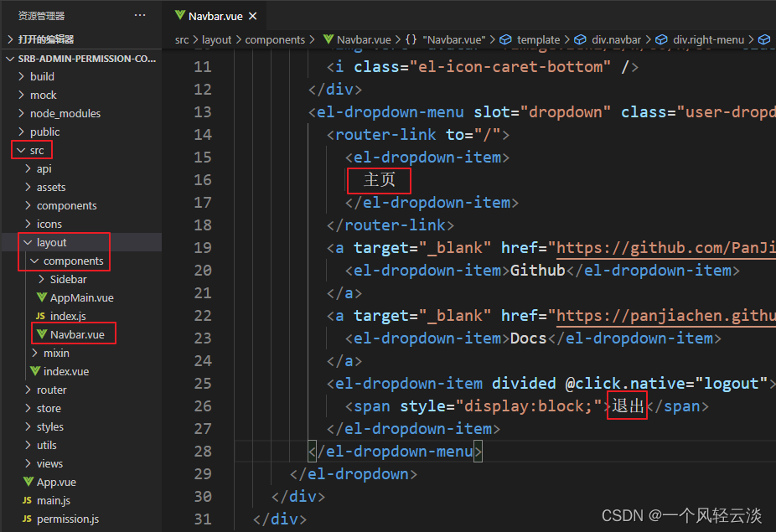Click the Vue icon beside App.vue
The height and width of the screenshot is (532, 776).
[x=28, y=482]
